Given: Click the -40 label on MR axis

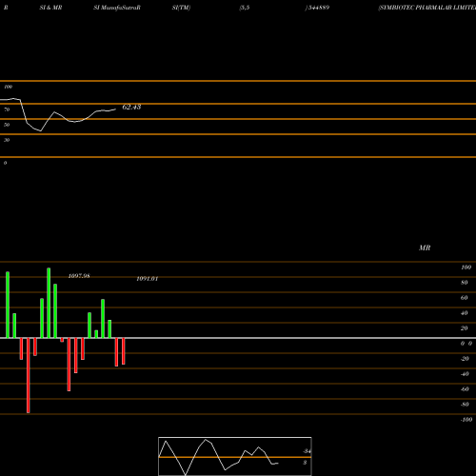Looking at the screenshot, I should click(x=465, y=374).
